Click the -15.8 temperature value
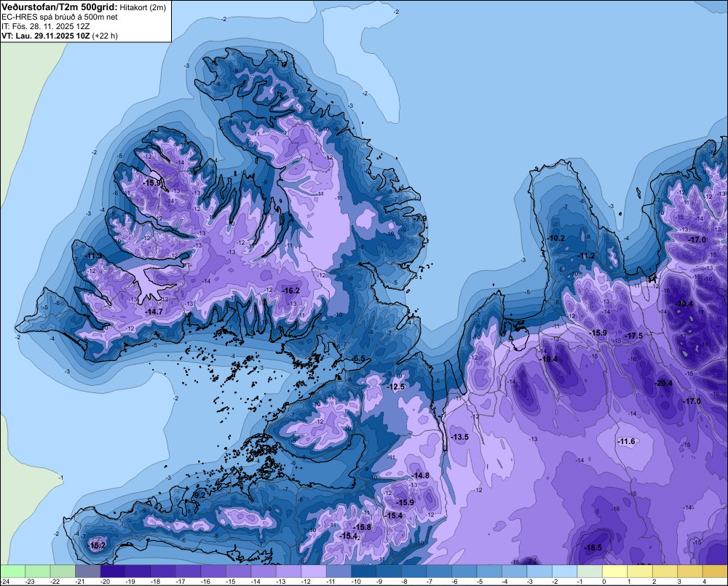Image resolution: width=728 pixels, height=586 pixels. click(x=362, y=527)
